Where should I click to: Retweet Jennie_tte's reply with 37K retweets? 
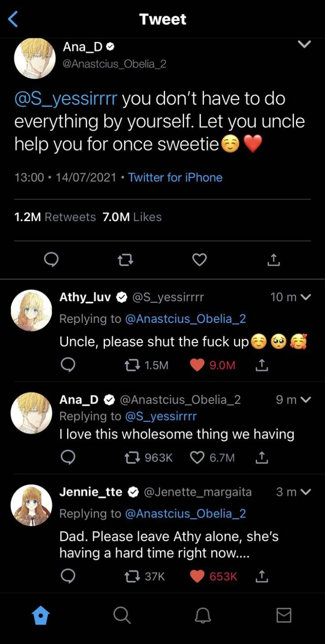(x=132, y=576)
